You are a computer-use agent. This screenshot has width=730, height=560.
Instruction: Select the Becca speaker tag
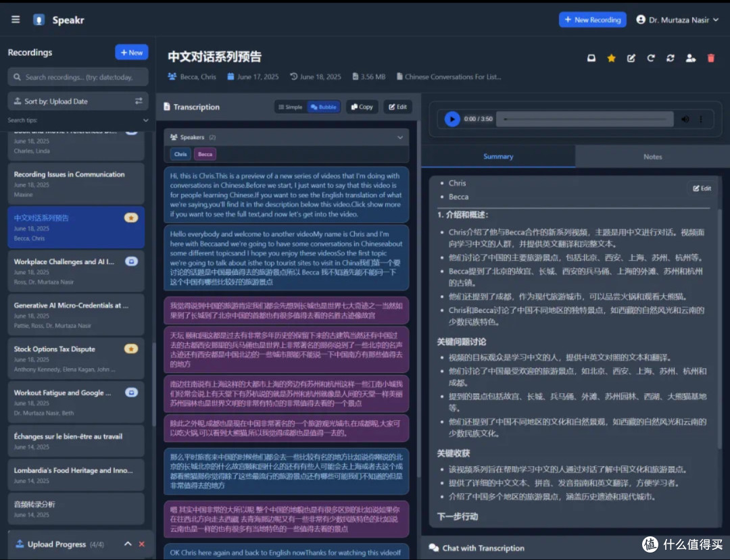click(205, 155)
